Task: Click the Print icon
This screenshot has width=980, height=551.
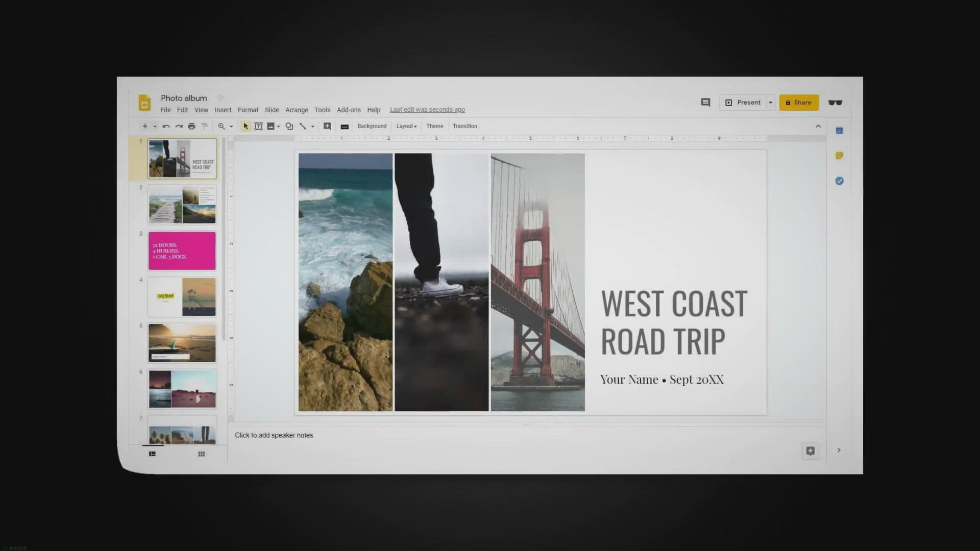Action: 191,126
